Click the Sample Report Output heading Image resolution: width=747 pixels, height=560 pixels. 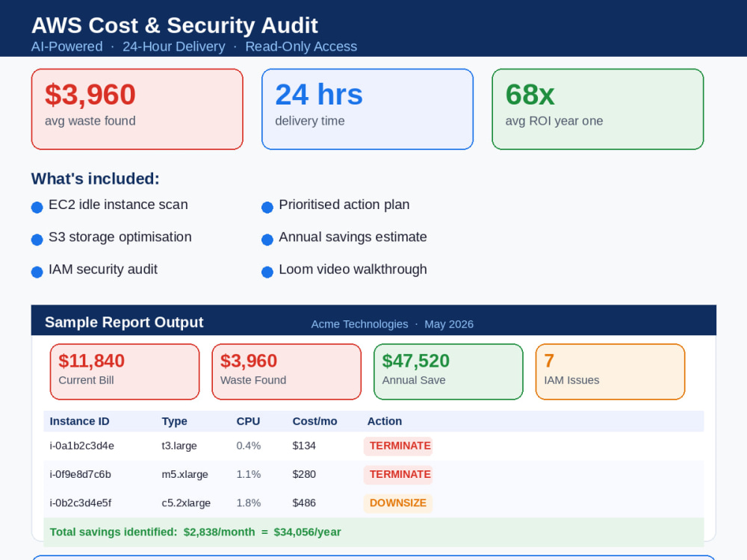124,323
